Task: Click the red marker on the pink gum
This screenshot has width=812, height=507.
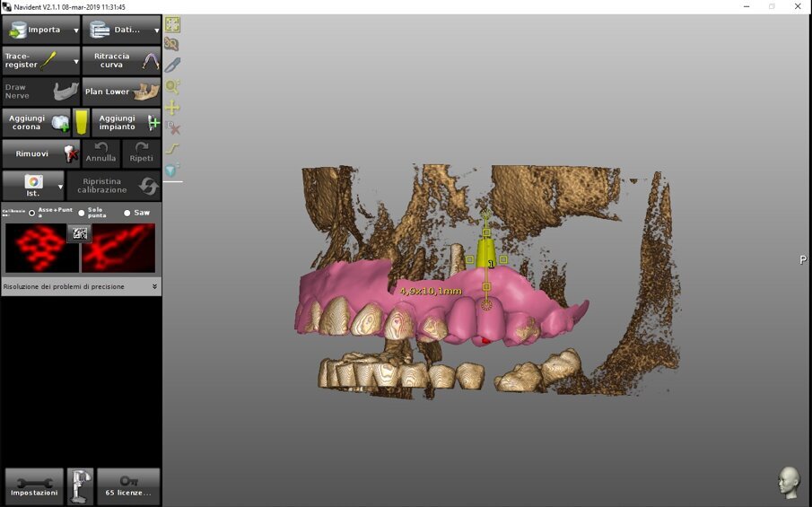Action: click(485, 340)
